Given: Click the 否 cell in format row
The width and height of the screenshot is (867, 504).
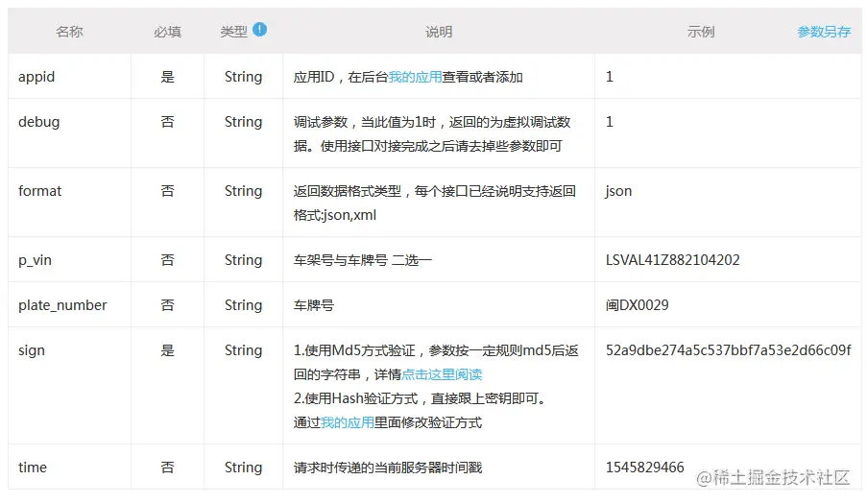Looking at the screenshot, I should [167, 191].
